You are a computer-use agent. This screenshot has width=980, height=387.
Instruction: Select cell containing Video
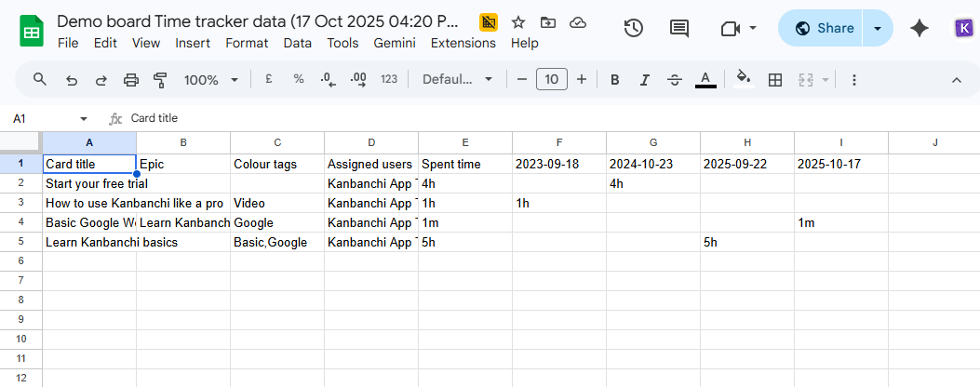(276, 203)
